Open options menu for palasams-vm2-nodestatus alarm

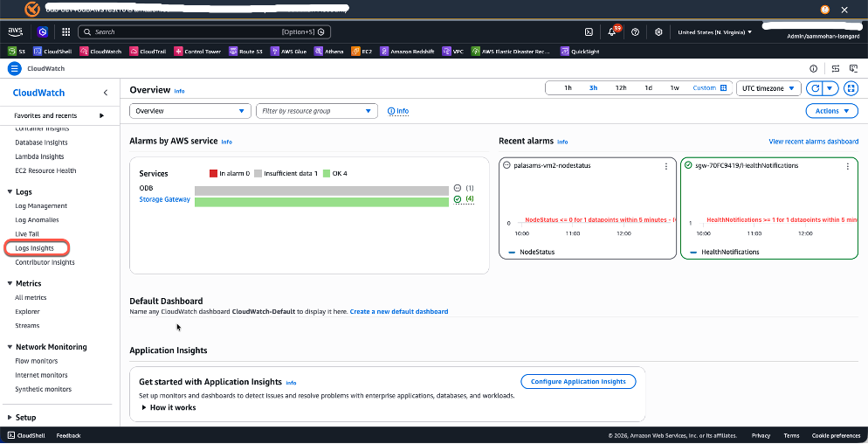(666, 166)
